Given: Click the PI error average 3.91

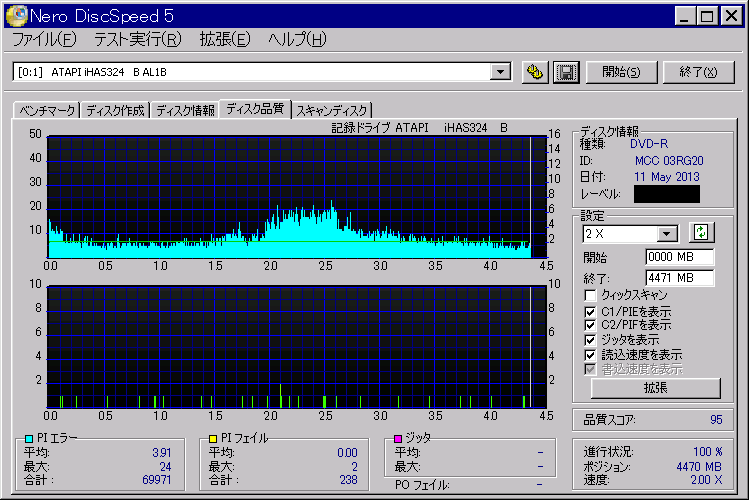Looking at the screenshot, I should [x=162, y=452].
